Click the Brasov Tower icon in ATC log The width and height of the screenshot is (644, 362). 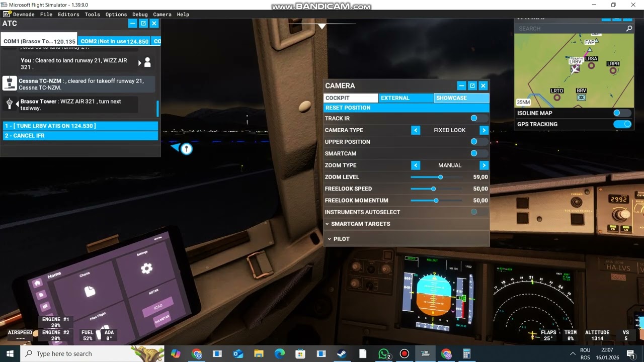click(x=10, y=104)
